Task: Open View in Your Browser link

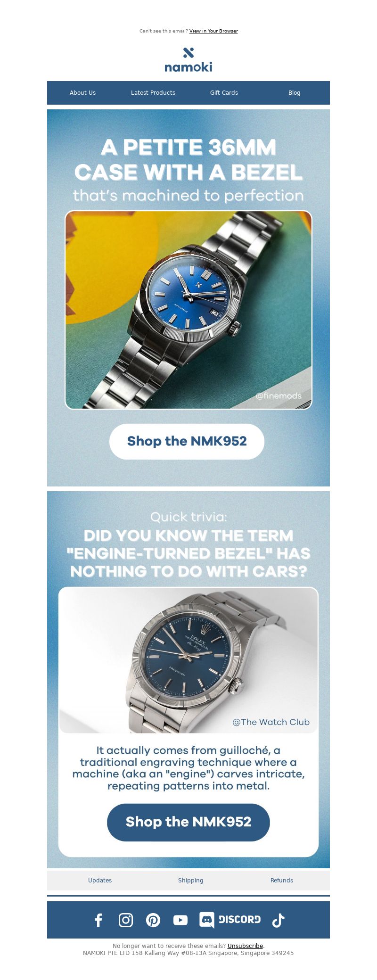Action: pyautogui.click(x=213, y=31)
